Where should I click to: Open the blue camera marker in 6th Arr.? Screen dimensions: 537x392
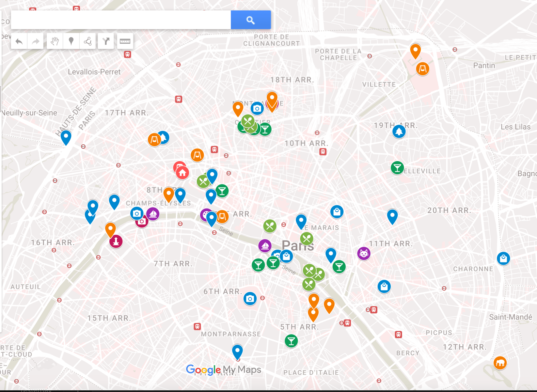pos(250,299)
